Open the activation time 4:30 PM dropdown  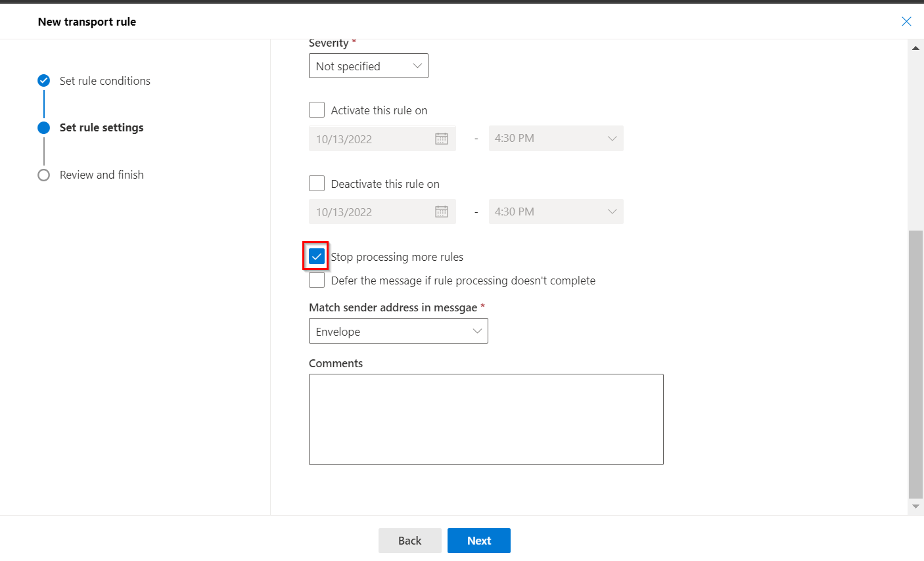pyautogui.click(x=555, y=139)
